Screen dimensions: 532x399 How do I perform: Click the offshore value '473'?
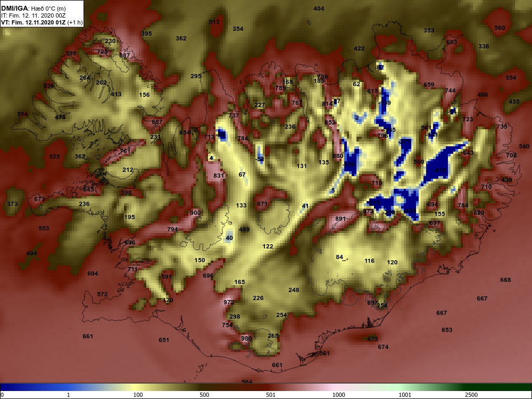372,338
